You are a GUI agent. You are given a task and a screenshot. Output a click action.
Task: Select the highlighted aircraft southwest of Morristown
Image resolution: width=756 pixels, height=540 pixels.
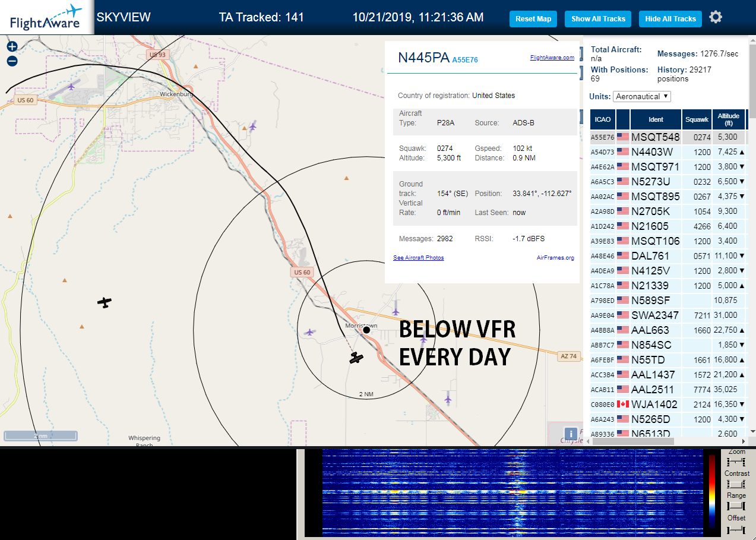[356, 358]
